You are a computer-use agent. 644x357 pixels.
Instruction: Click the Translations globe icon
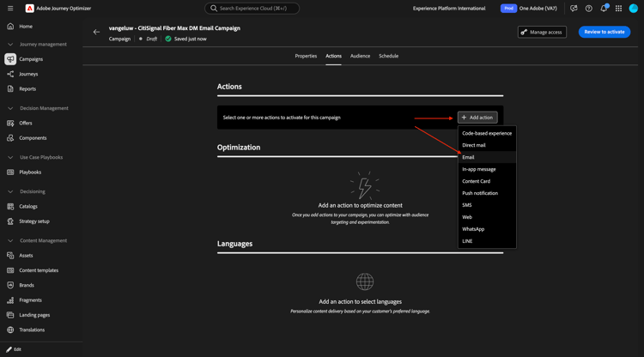[10, 330]
